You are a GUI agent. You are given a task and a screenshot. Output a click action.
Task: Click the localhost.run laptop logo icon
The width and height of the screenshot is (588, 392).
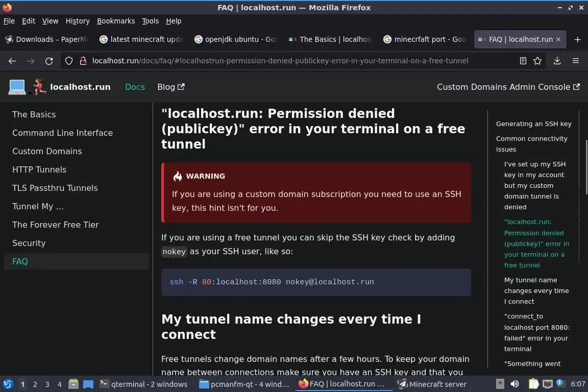(17, 87)
